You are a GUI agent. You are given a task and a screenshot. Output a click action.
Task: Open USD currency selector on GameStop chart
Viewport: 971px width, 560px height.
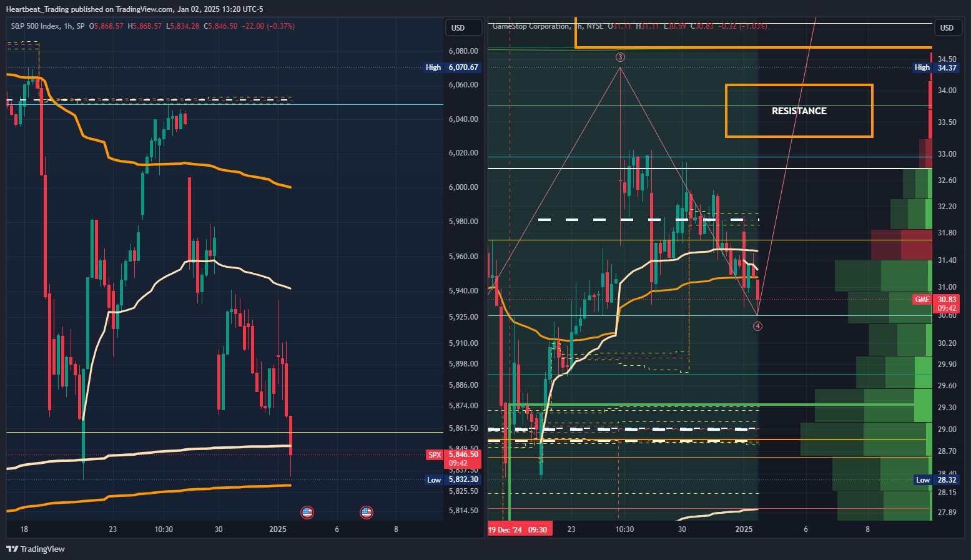948,27
